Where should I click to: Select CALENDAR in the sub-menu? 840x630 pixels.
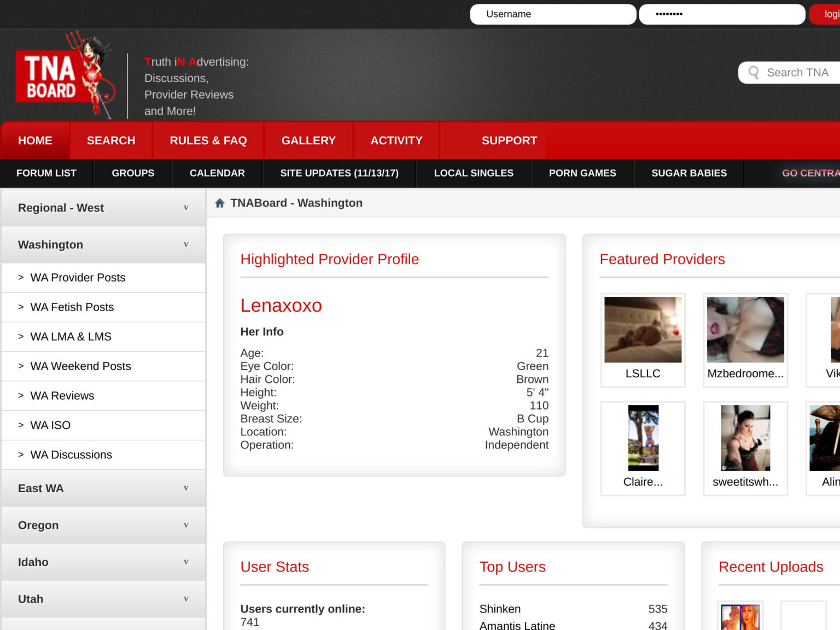point(217,173)
